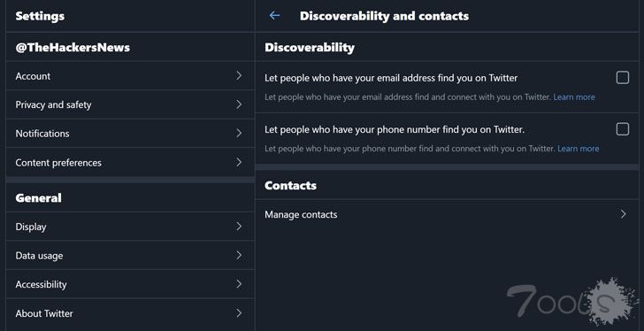Click the arrow icon next to Data usage

tap(239, 256)
